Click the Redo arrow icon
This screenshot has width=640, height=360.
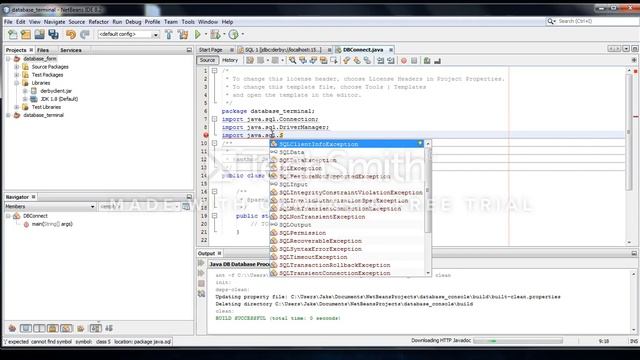point(85,35)
